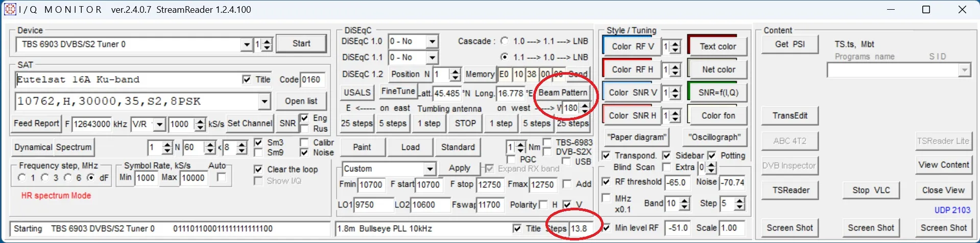Toggle the Clear the loop checkbox
The height and width of the screenshot is (243, 980).
[258, 169]
